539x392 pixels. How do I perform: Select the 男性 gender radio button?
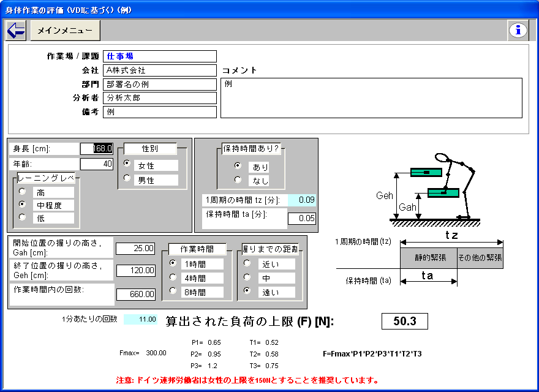point(127,178)
